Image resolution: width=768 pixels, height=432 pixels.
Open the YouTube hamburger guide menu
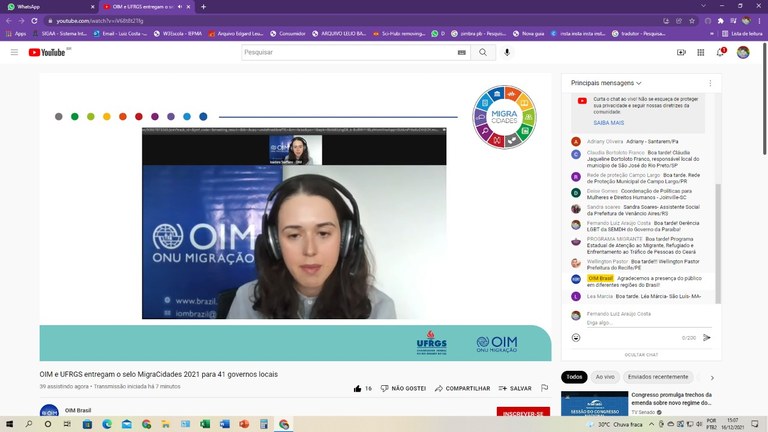(x=14, y=52)
